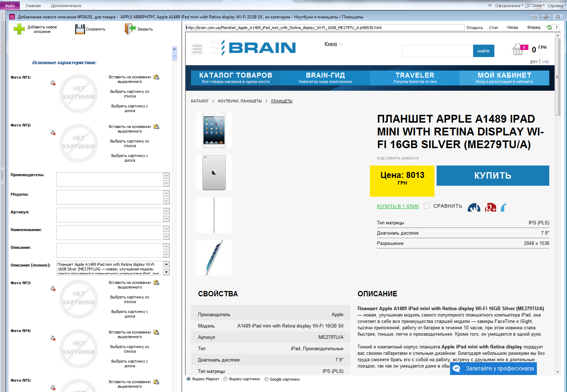This screenshot has height=392, width=567.
Task: Switch to the Дополнительно tab
Action: (x=66, y=6)
